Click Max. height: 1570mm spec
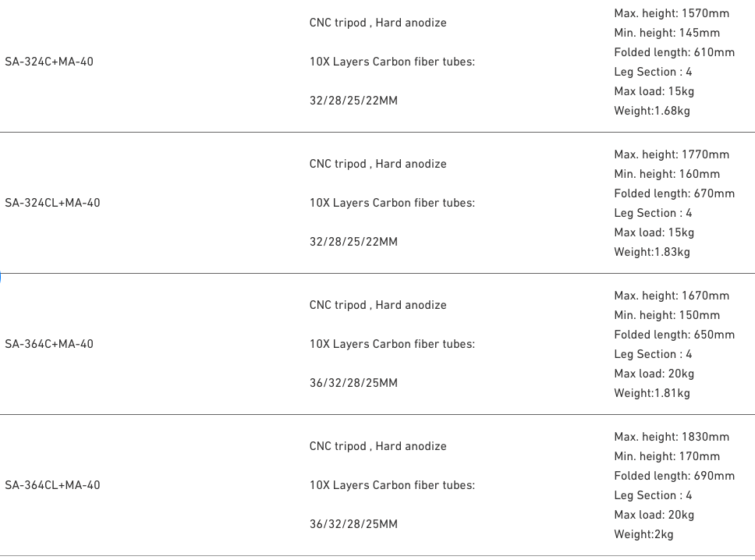Screen dimensions: 755x560 pos(672,13)
